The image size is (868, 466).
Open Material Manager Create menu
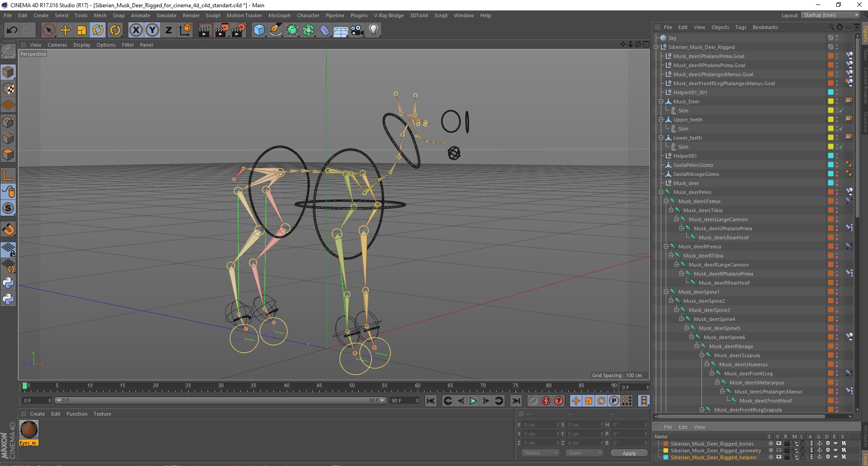[x=37, y=414]
